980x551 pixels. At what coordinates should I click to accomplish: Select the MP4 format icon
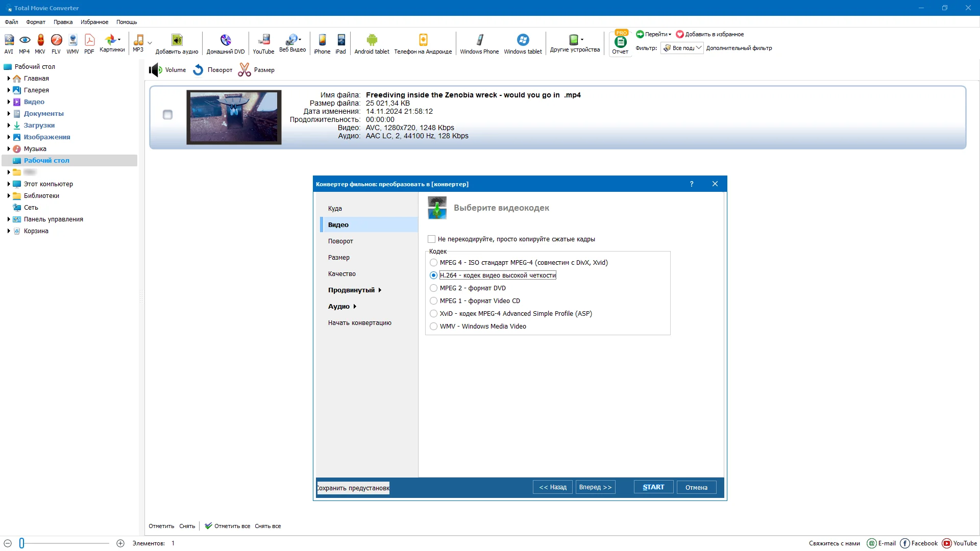pyautogui.click(x=24, y=44)
